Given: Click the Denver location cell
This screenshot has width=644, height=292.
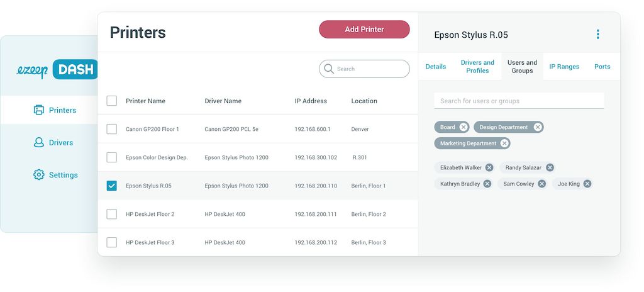Looking at the screenshot, I should (360, 129).
